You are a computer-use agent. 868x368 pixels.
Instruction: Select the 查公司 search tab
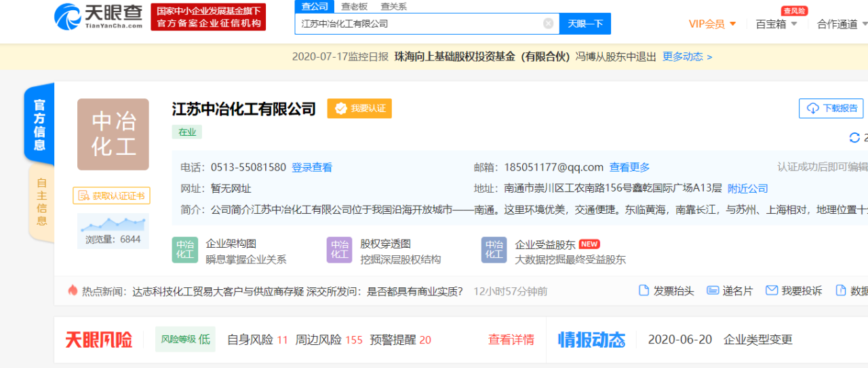tap(315, 7)
